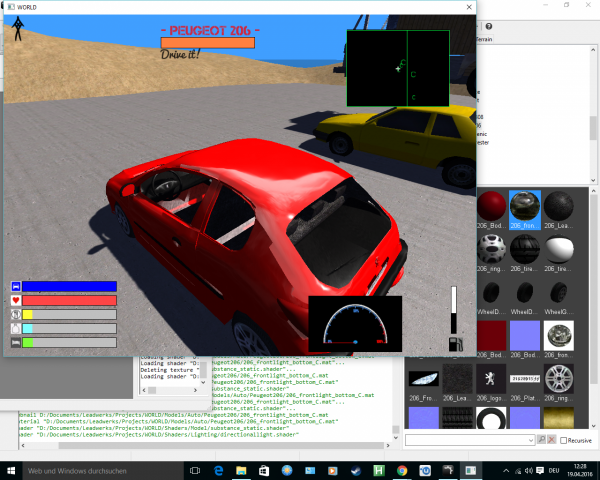Click the orange Peugeot 206 progress bar

208,42
